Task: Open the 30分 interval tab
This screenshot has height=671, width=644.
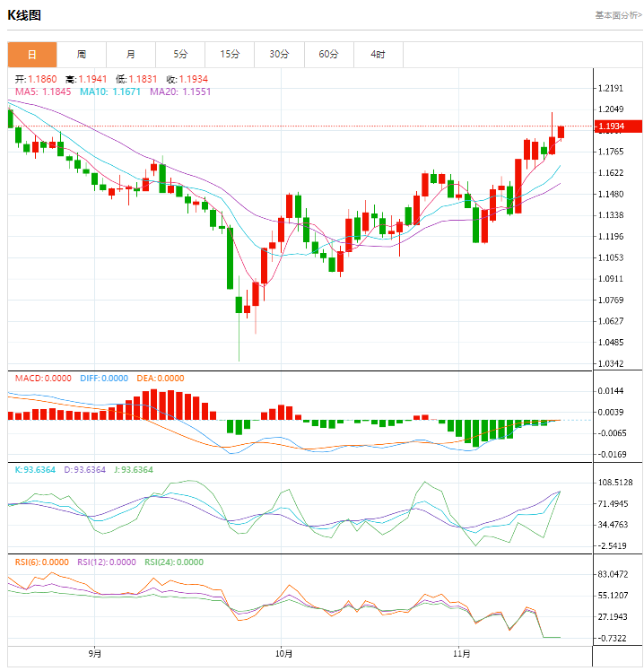Action: click(x=280, y=55)
